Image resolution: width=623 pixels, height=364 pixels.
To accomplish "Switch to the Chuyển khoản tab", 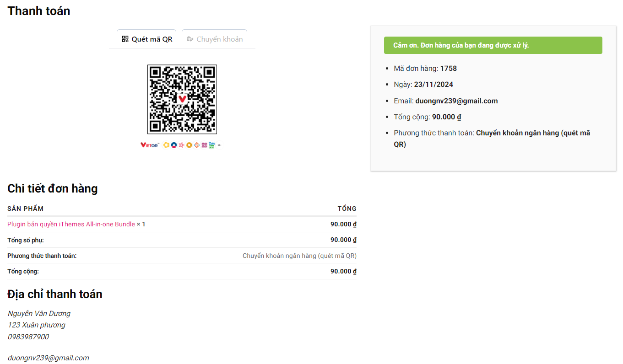I will (214, 39).
